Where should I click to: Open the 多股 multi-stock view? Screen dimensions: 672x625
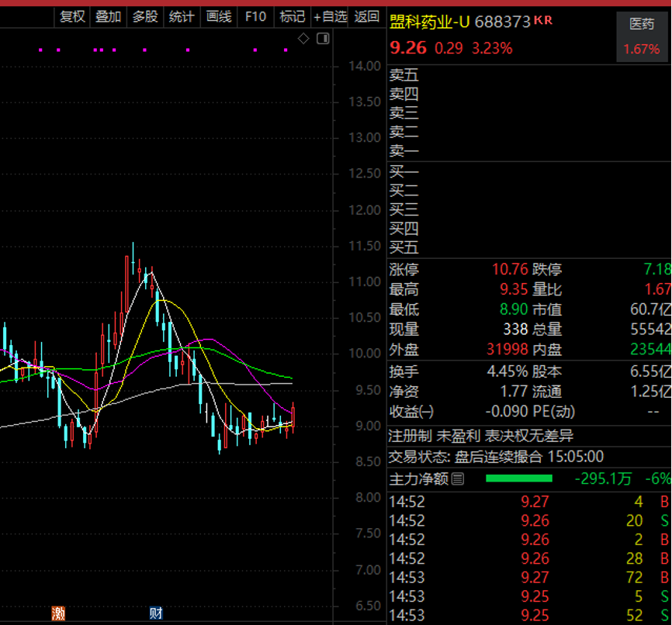pyautogui.click(x=144, y=16)
